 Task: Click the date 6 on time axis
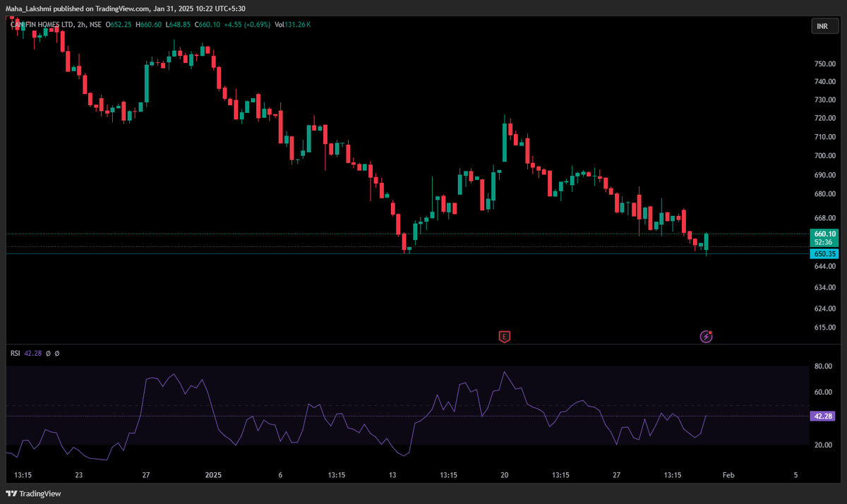tap(280, 475)
